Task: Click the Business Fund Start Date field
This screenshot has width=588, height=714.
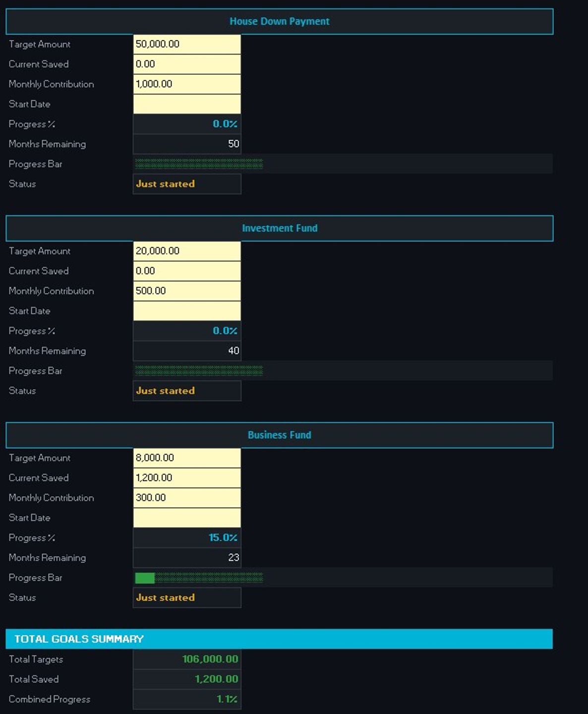Action: [x=187, y=518]
